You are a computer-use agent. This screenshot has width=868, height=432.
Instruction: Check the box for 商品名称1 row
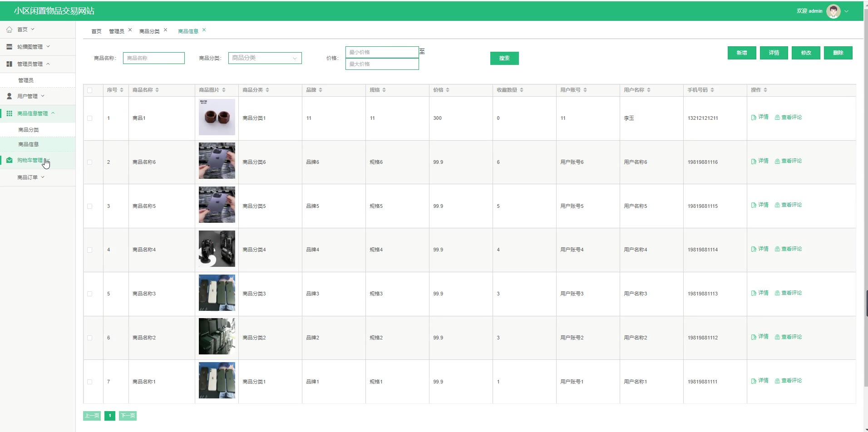pos(89,382)
